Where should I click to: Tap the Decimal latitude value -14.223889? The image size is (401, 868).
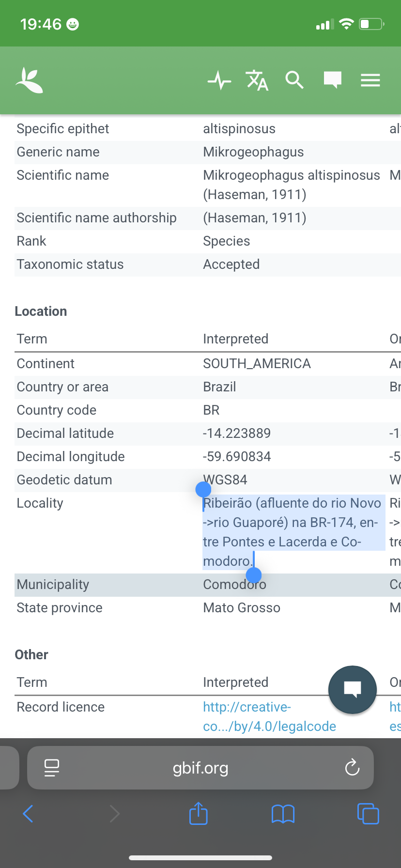coord(237,434)
